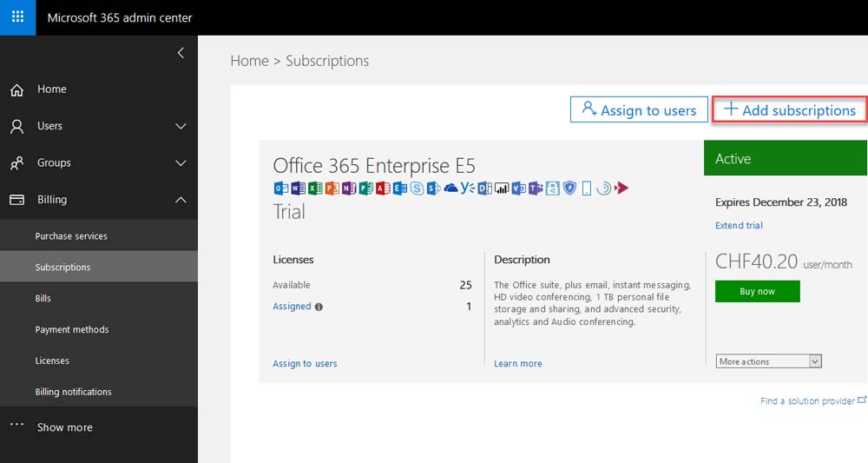Click the Add subscriptions button
This screenshot has width=868, height=463.
click(789, 109)
